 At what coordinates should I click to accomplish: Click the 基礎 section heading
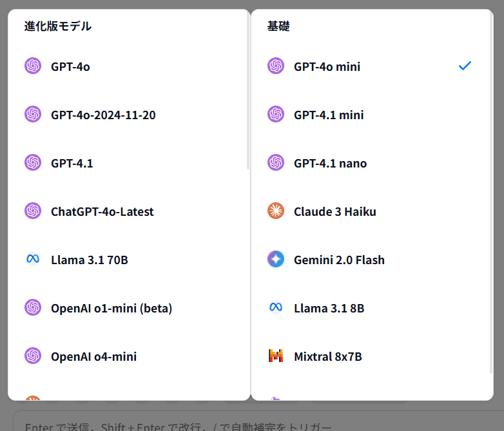click(x=278, y=26)
